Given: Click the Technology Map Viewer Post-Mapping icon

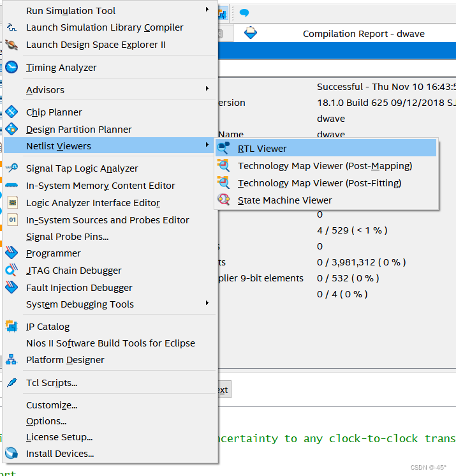Looking at the screenshot, I should coord(223,165).
